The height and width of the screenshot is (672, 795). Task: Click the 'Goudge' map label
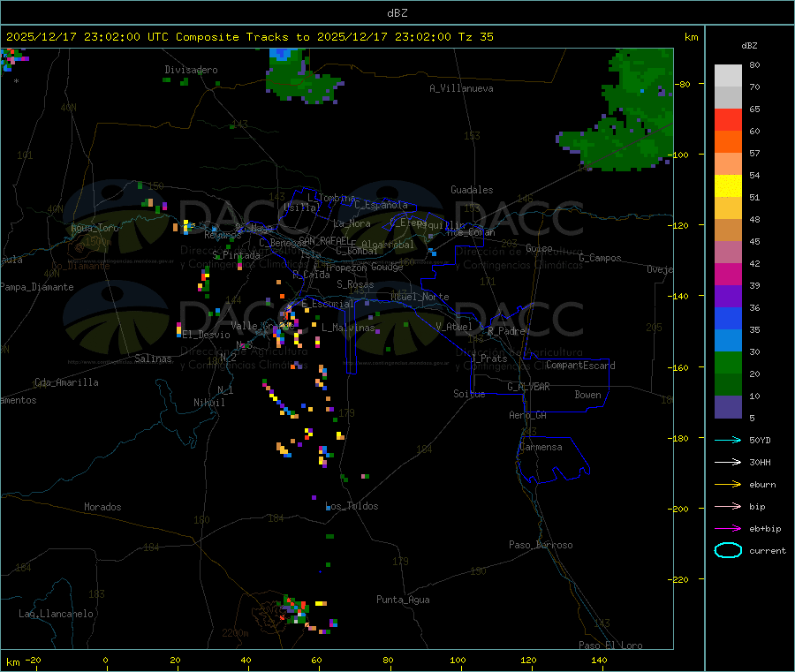[x=387, y=267]
